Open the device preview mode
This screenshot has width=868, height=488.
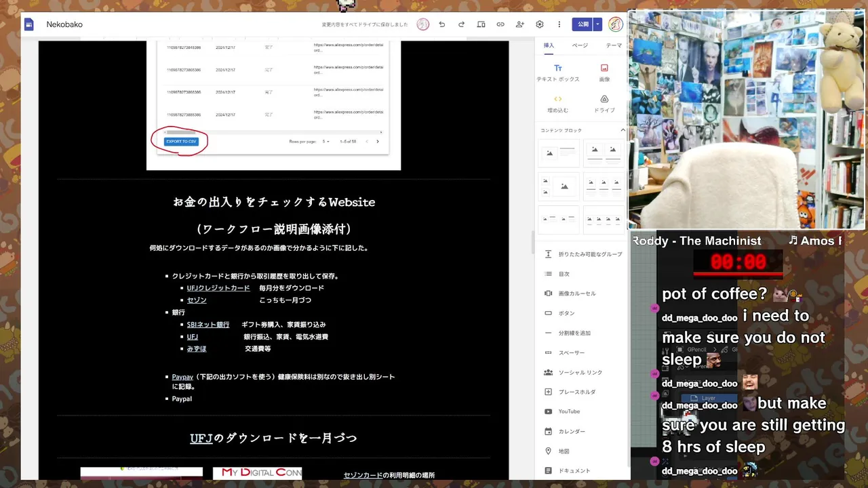pyautogui.click(x=481, y=24)
